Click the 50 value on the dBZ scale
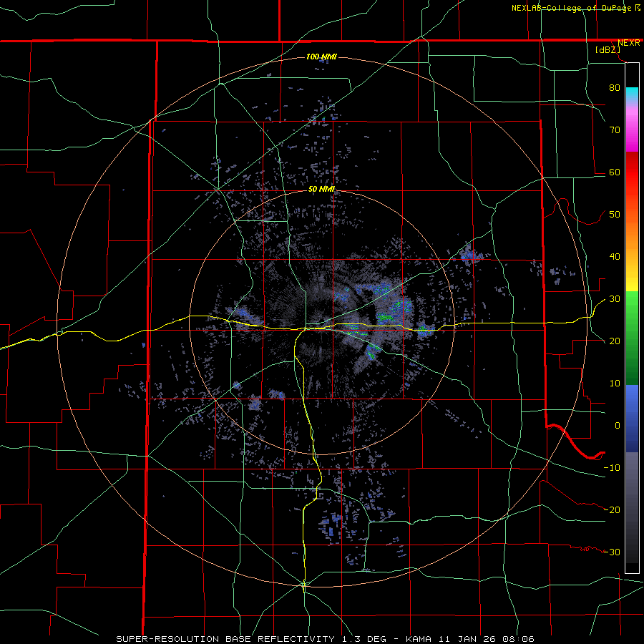This screenshot has width=644, height=644. tap(615, 215)
